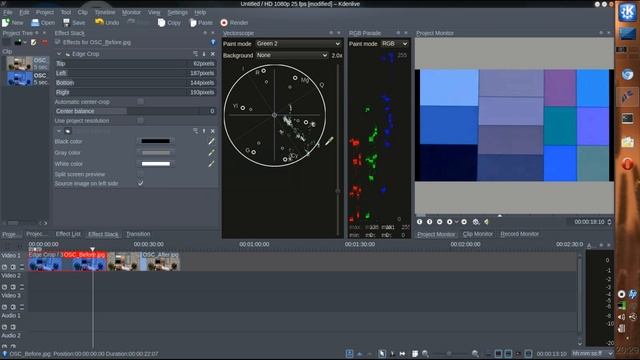Open the File menu
This screenshot has width=640, height=360.
[8, 12]
